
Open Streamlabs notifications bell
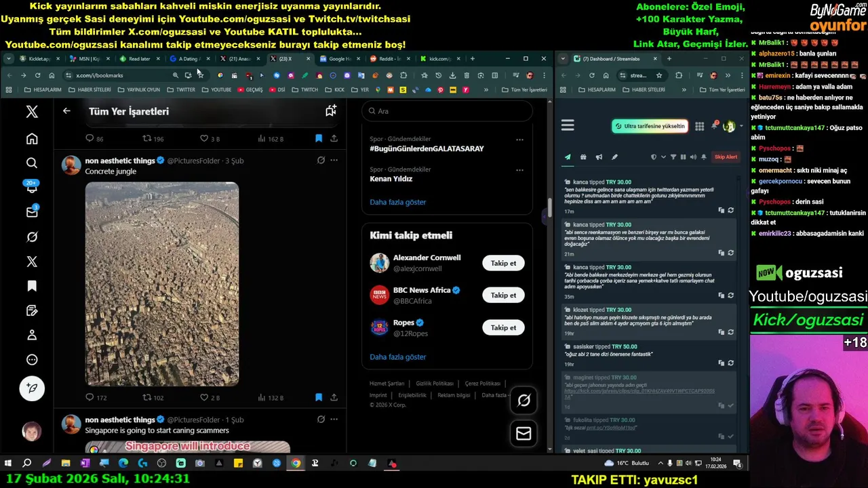tap(714, 126)
